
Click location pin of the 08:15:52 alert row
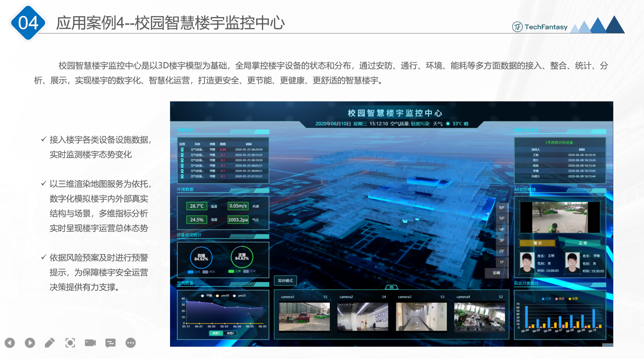coord(182,155)
